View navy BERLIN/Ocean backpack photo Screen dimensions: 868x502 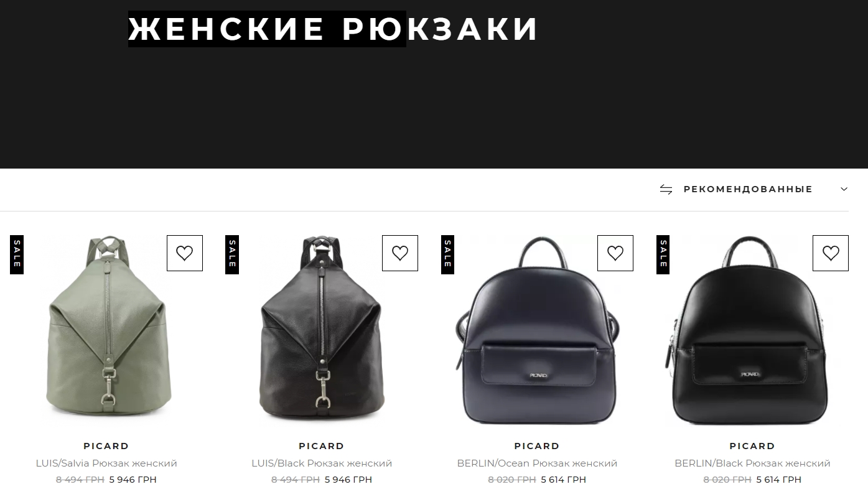tap(537, 330)
